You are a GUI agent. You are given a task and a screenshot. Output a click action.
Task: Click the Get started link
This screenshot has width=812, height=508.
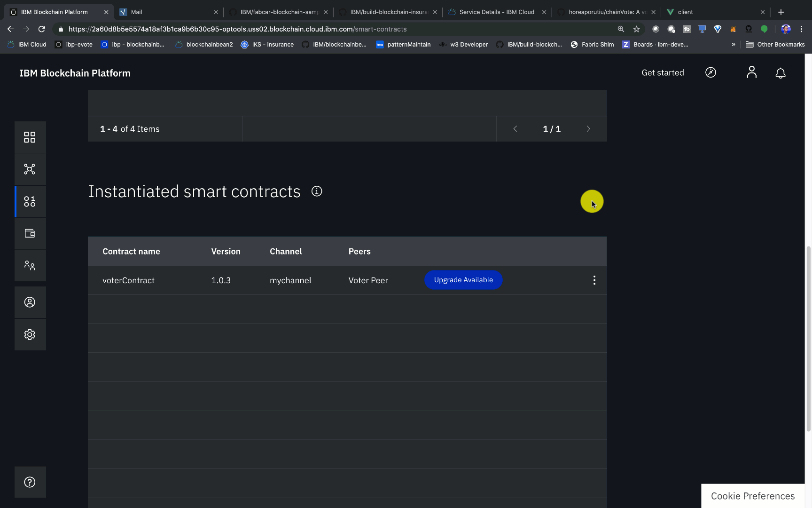tap(663, 72)
